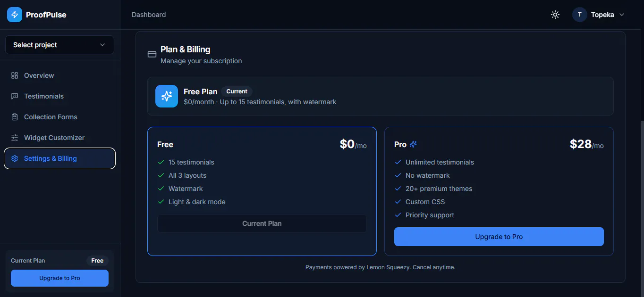Click the Dashboard breadcrumb text

point(149,15)
